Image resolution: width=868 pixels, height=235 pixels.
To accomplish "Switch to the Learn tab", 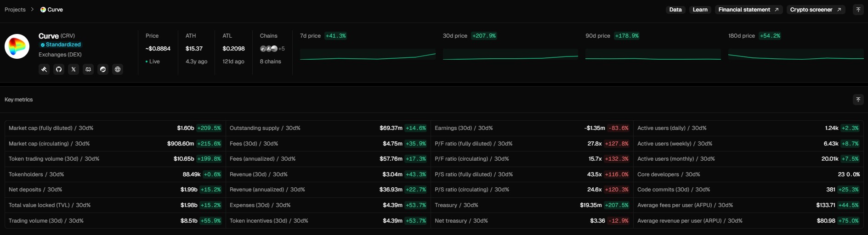I will [x=700, y=10].
